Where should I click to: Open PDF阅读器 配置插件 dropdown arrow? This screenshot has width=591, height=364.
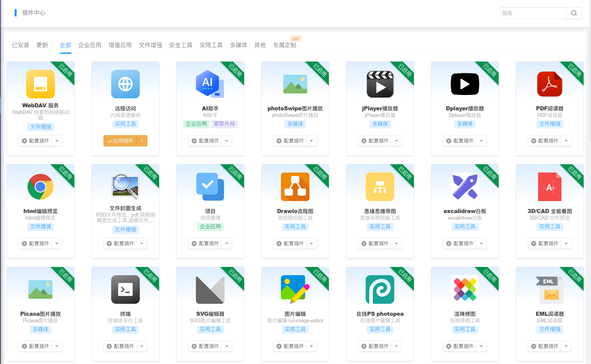[x=566, y=141]
